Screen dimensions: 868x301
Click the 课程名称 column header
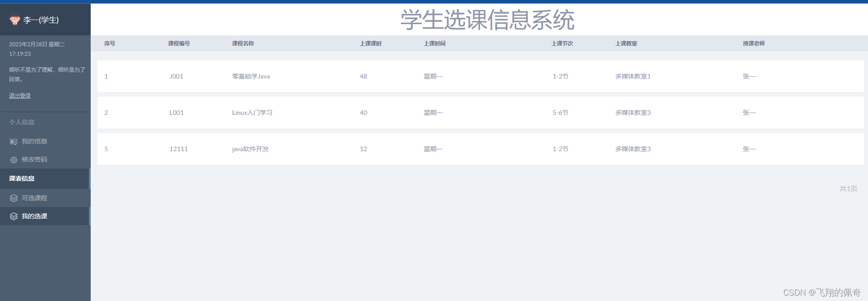[243, 44]
